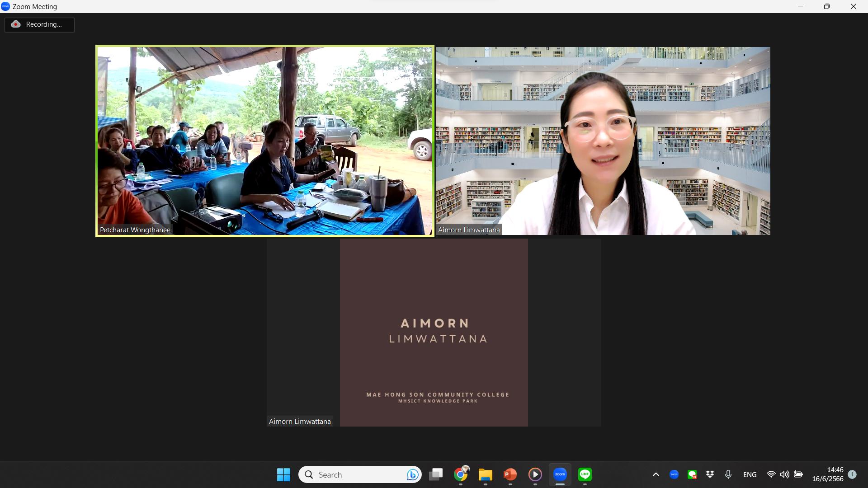This screenshot has width=868, height=488.
Task: Switch to PowerPoint on taskbar
Action: 510,474
